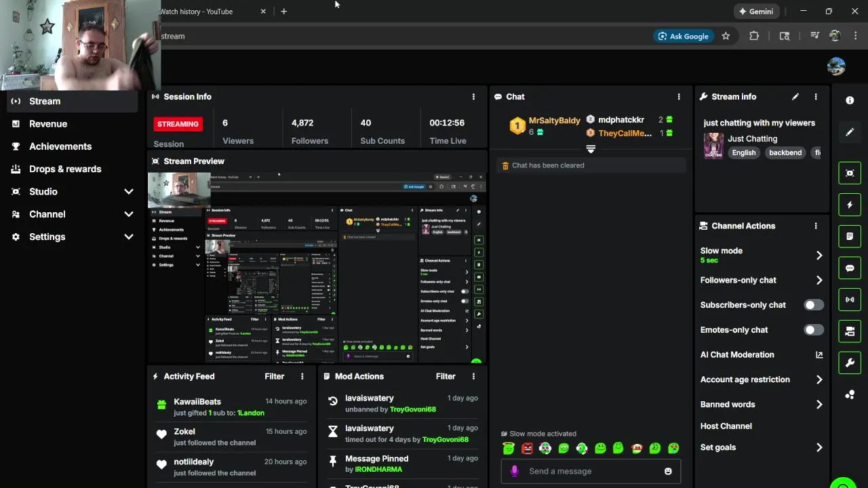Image resolution: width=868 pixels, height=488 pixels.
Task: Open the emoji picker in message box
Action: (668, 471)
